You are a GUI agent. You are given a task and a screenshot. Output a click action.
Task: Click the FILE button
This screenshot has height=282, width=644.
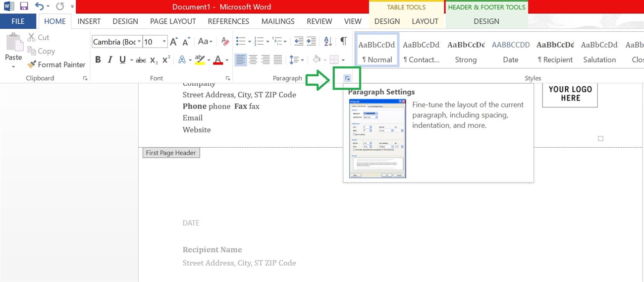pos(18,21)
